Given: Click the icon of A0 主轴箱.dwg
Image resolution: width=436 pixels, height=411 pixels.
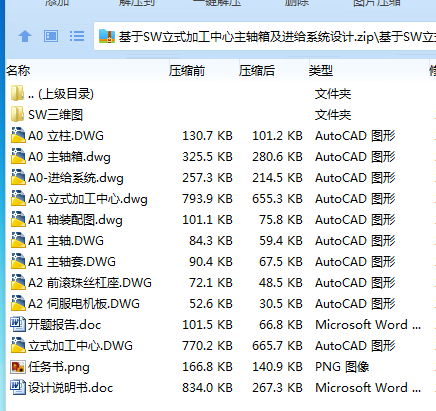Looking at the screenshot, I should (x=18, y=156).
